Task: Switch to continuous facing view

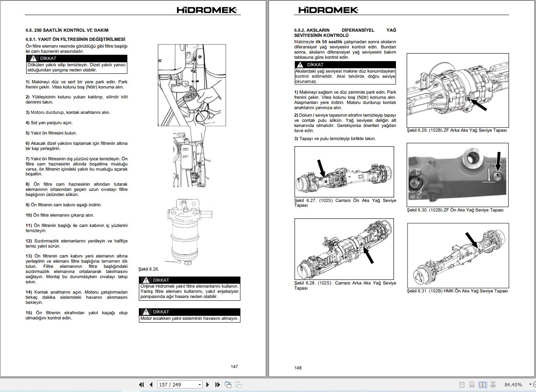Action: [x=493, y=384]
